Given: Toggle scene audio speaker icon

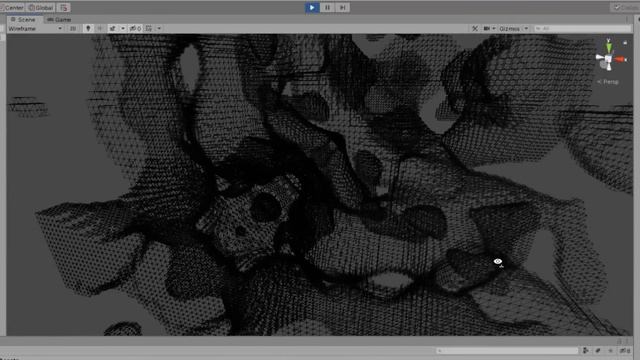Looking at the screenshot, I should click(100, 29).
